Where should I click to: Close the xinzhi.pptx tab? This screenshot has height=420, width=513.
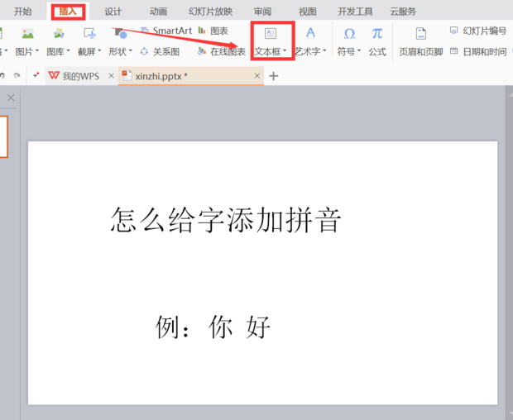tap(257, 76)
